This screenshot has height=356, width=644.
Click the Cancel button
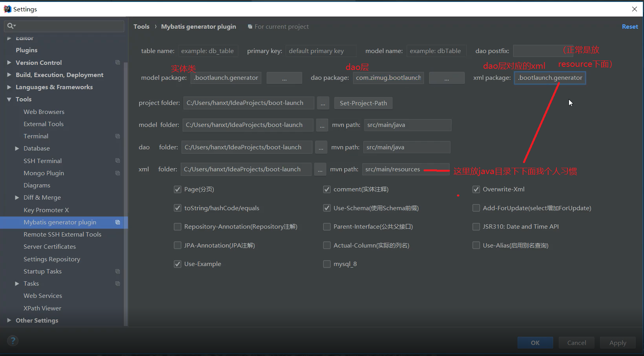click(x=576, y=343)
